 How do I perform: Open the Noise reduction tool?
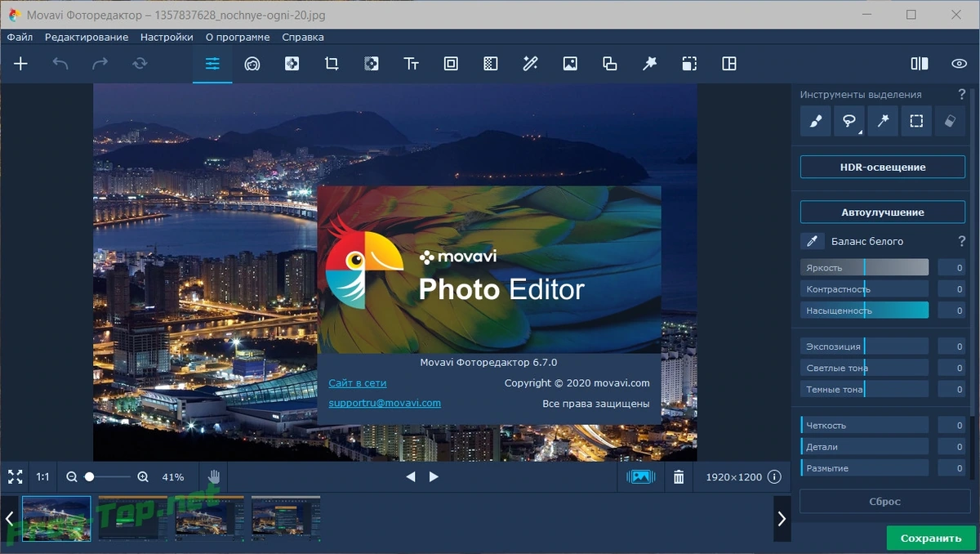pyautogui.click(x=490, y=64)
